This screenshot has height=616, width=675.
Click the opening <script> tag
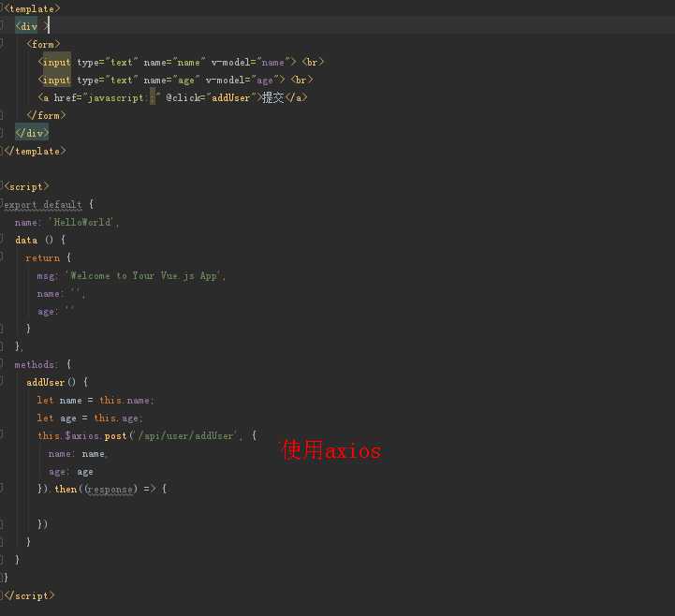tap(26, 187)
